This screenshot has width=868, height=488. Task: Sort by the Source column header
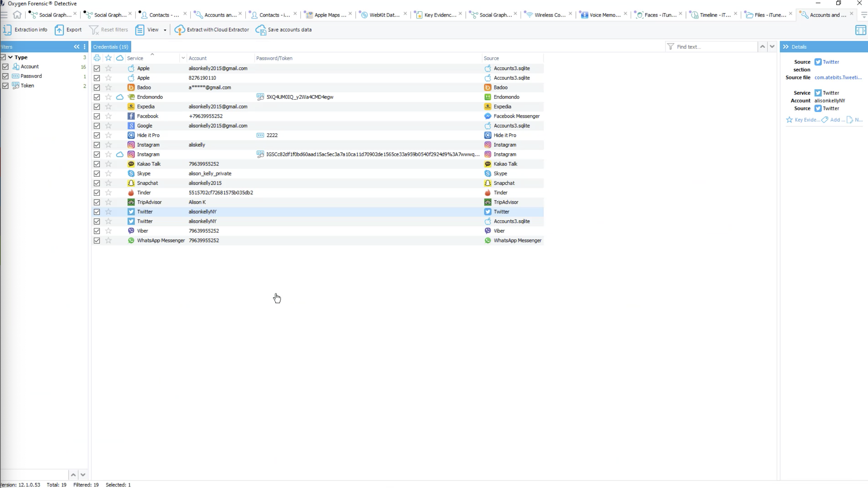coord(491,58)
